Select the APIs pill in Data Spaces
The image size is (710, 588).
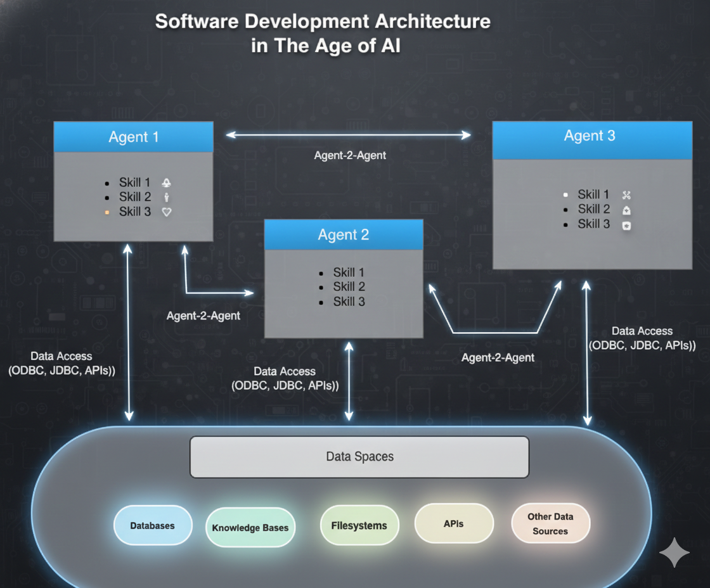[x=454, y=524]
